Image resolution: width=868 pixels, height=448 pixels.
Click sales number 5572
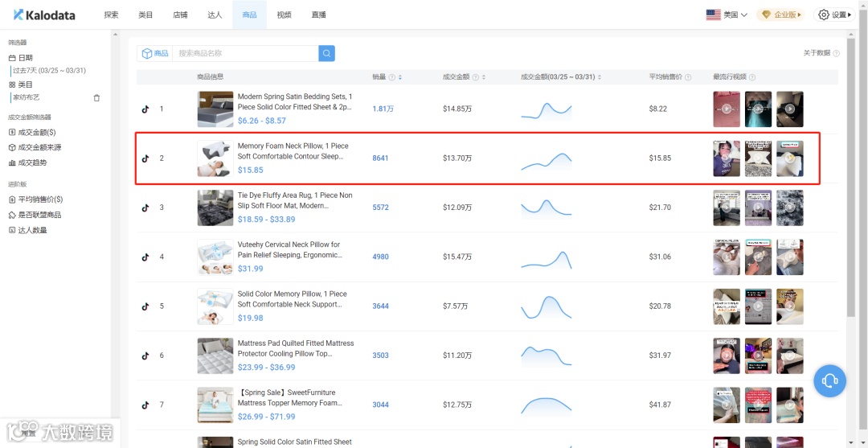(x=380, y=208)
